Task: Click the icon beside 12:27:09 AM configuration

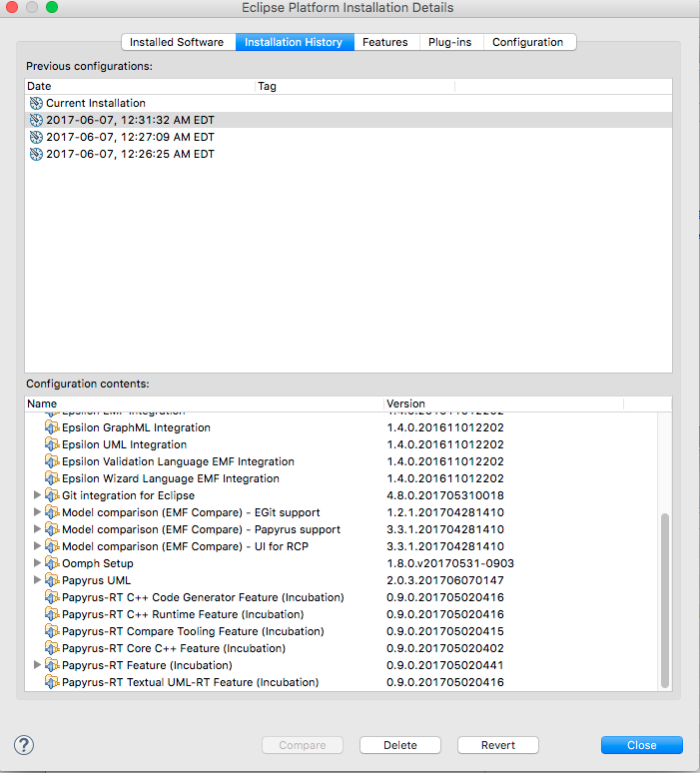Action: [x=36, y=137]
